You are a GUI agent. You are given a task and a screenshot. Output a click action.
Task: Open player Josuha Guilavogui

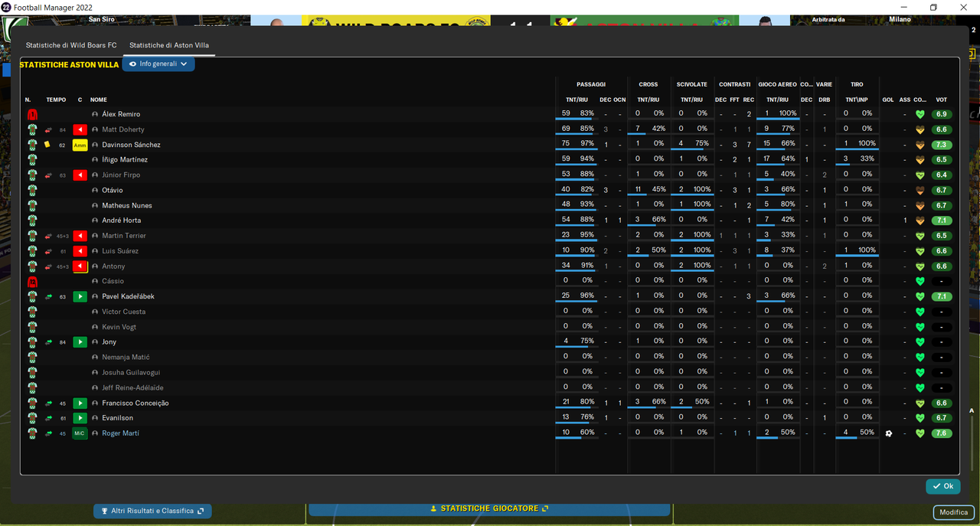(x=131, y=372)
